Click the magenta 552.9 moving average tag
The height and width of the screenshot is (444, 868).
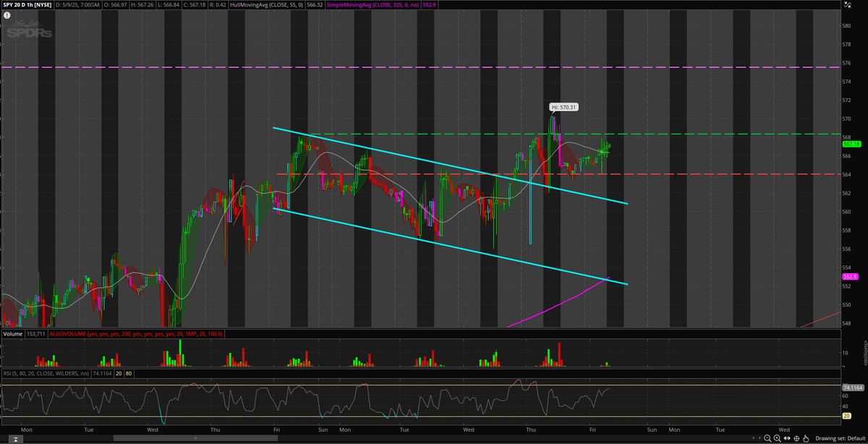pyautogui.click(x=849, y=276)
